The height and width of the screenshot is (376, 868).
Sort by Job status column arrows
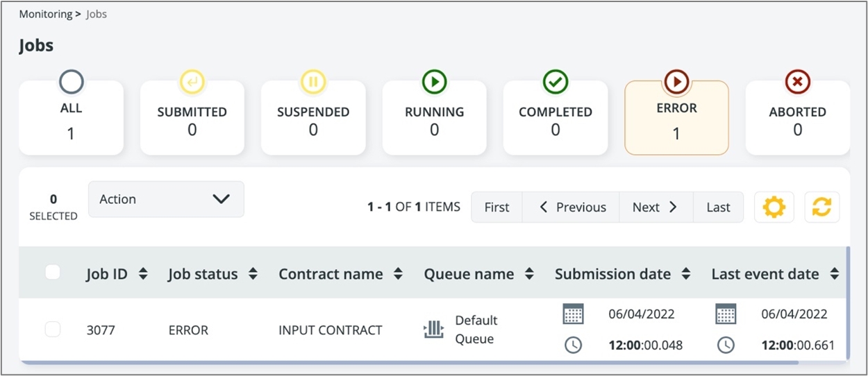coord(253,274)
